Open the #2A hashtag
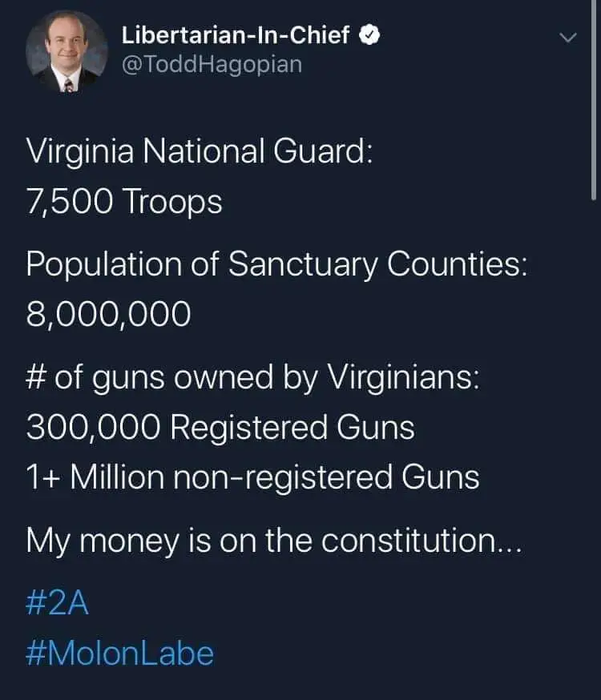Viewport: 601px width, 700px height. click(57, 604)
